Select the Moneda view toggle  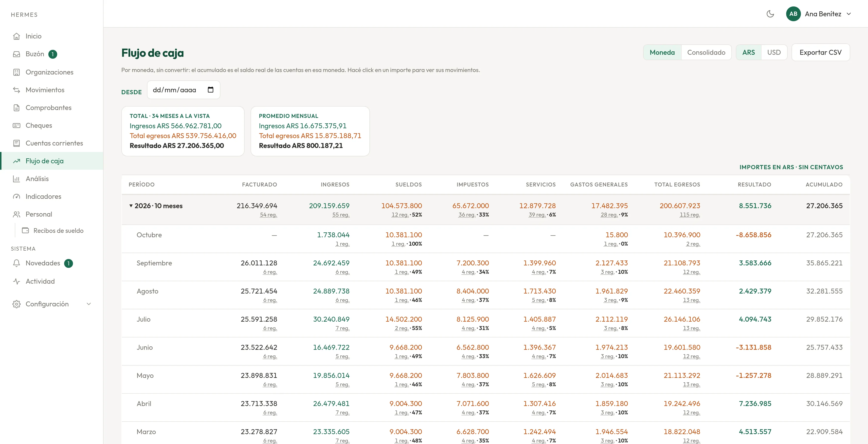662,52
